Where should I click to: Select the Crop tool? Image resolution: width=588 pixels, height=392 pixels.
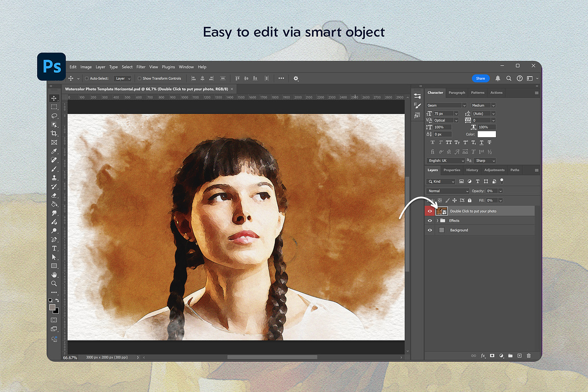[x=54, y=133]
